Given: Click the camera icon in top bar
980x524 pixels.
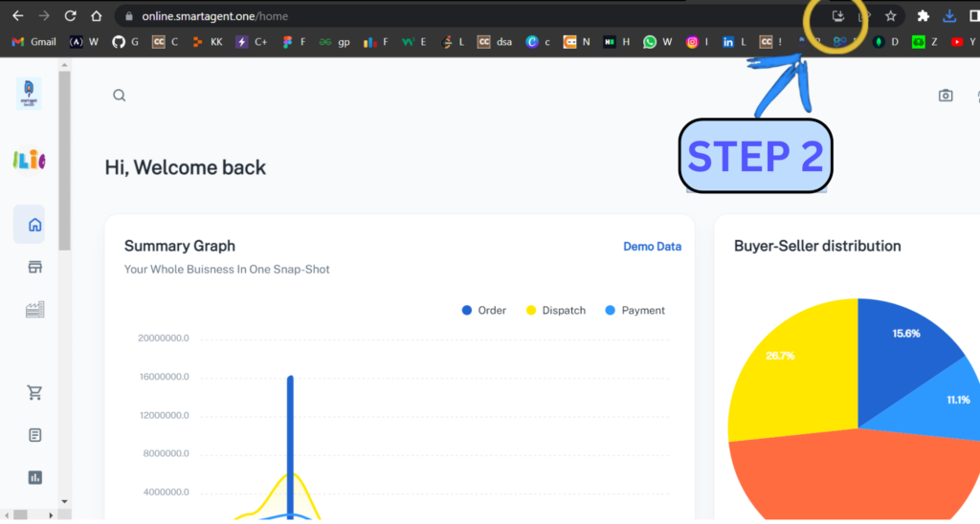Looking at the screenshot, I should [x=946, y=96].
